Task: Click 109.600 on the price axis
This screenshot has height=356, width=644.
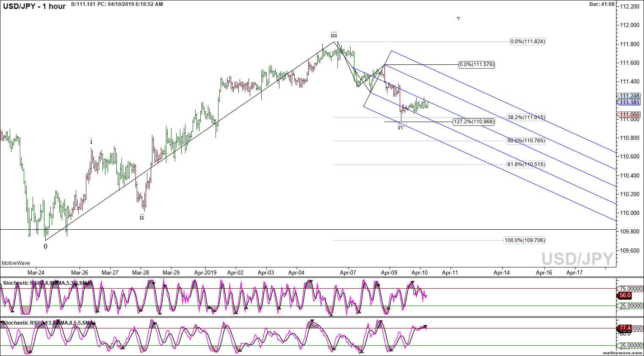Action: tap(630, 250)
